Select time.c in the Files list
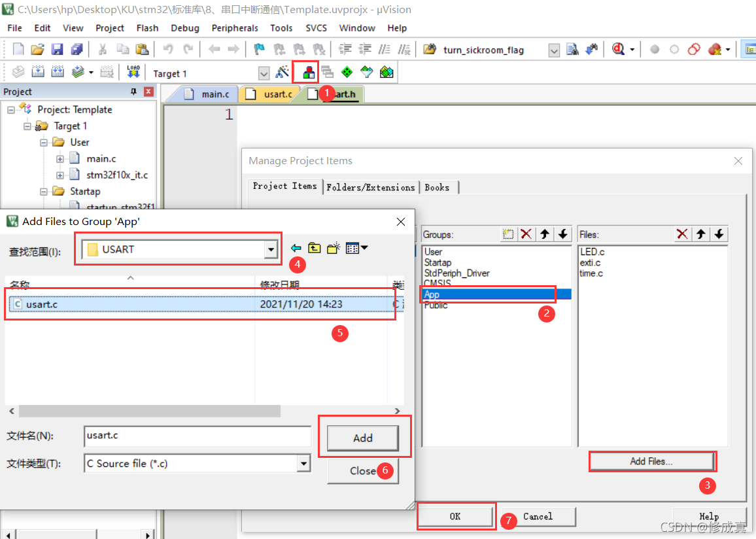Image resolution: width=756 pixels, height=539 pixels. coord(591,273)
